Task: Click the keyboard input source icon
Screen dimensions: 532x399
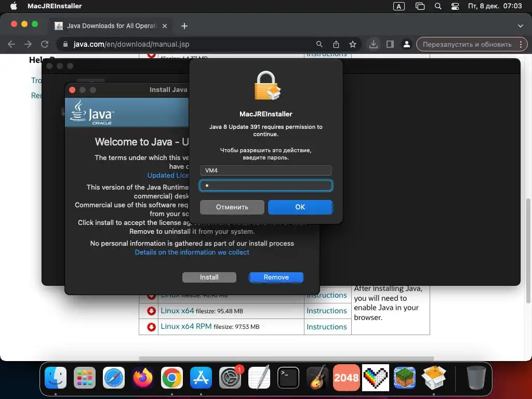Action: coord(398,6)
